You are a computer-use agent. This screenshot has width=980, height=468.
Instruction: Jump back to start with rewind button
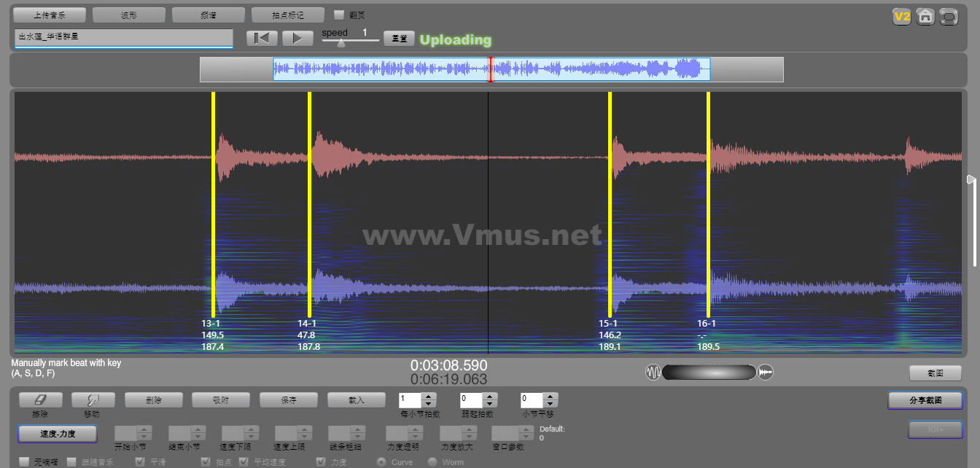pos(262,39)
